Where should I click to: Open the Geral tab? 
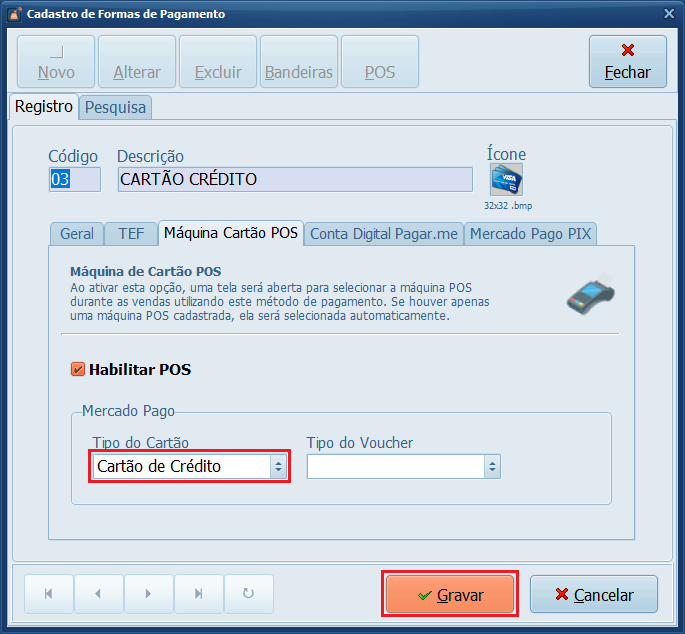tap(77, 234)
